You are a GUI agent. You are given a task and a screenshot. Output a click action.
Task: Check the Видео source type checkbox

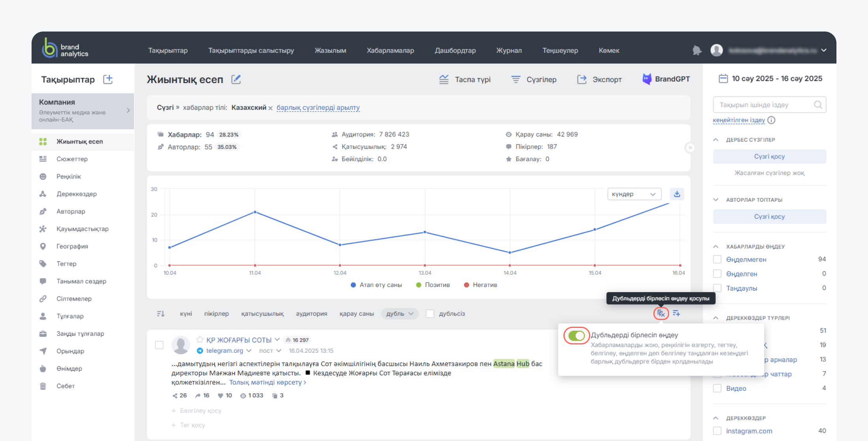pos(717,388)
